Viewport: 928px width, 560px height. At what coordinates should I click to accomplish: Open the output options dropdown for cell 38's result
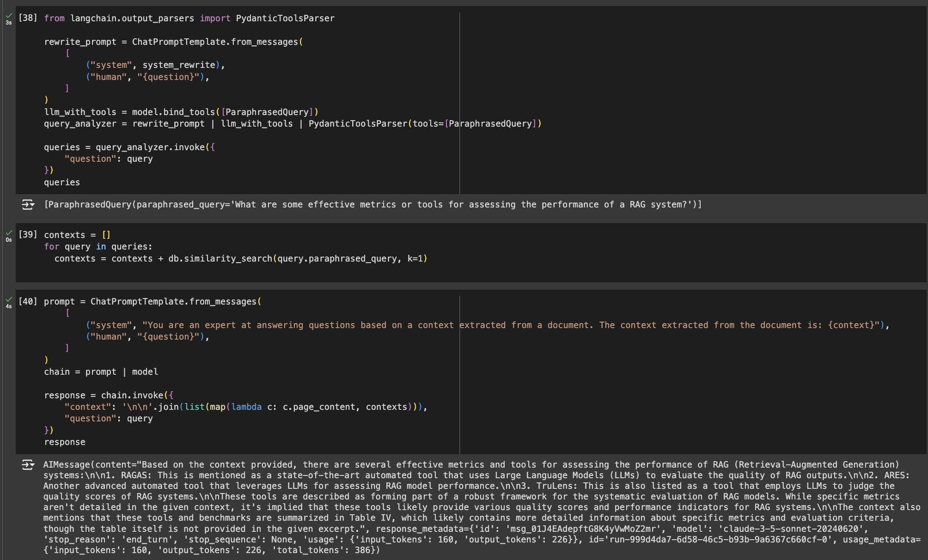(32, 206)
